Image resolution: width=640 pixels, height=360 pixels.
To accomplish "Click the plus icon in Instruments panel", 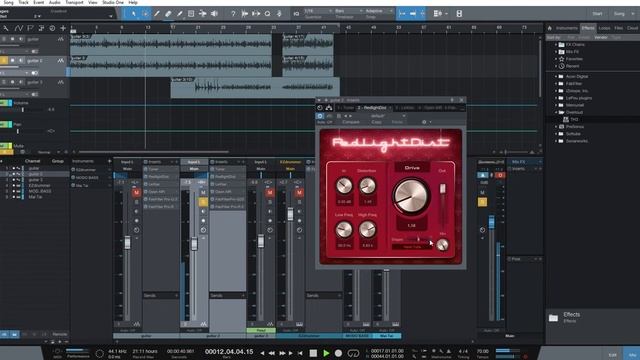I will pyautogui.click(x=109, y=161).
